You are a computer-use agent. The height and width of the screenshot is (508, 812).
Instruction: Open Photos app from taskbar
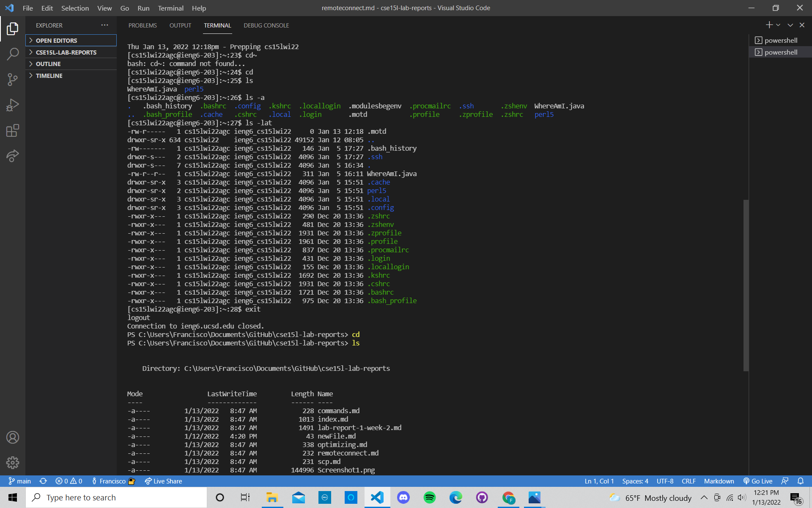[535, 497]
